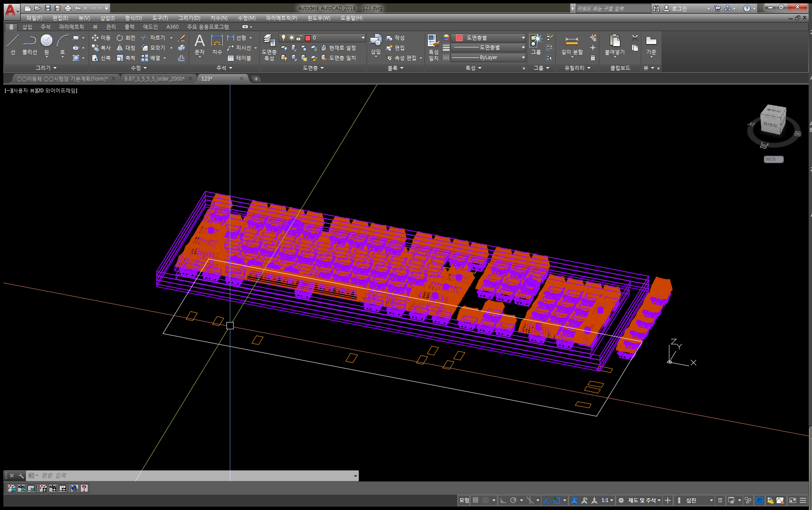Screen dimensions: 812x510
Task: Select the Line (선) drawing tool
Action: (x=13, y=44)
